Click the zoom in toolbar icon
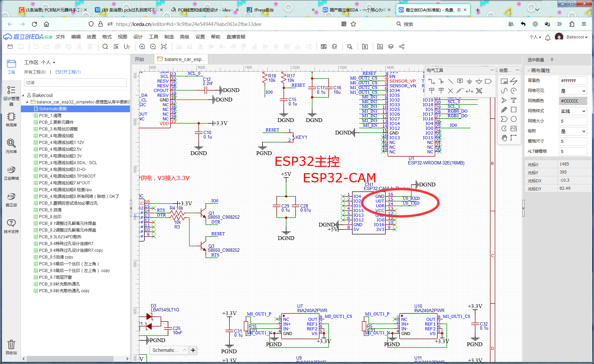 (142, 47)
